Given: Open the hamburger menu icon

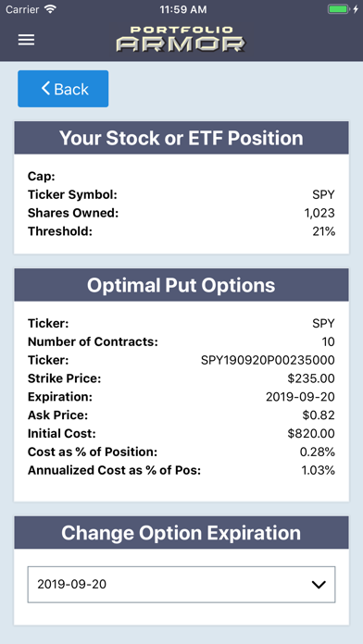Looking at the screenshot, I should [x=26, y=40].
